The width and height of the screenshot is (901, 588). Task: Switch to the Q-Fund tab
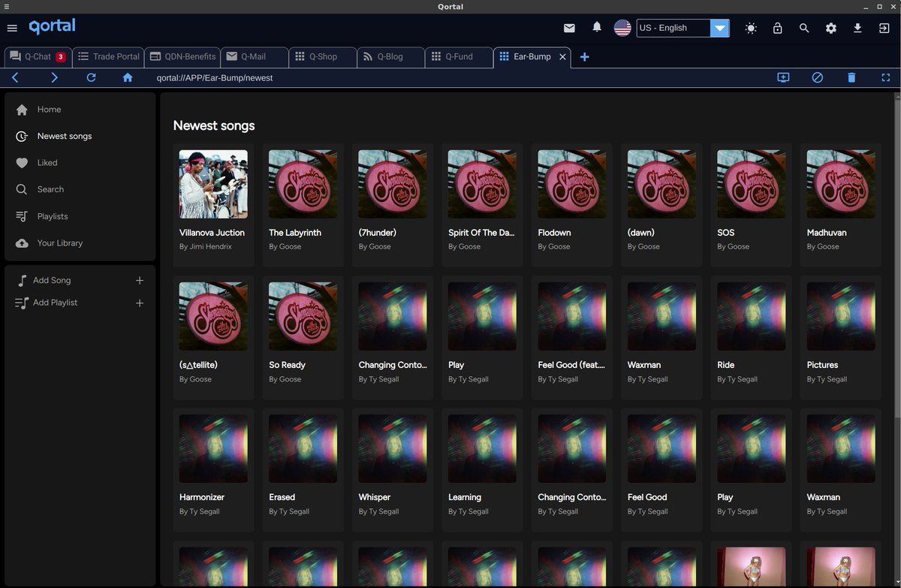coord(459,56)
